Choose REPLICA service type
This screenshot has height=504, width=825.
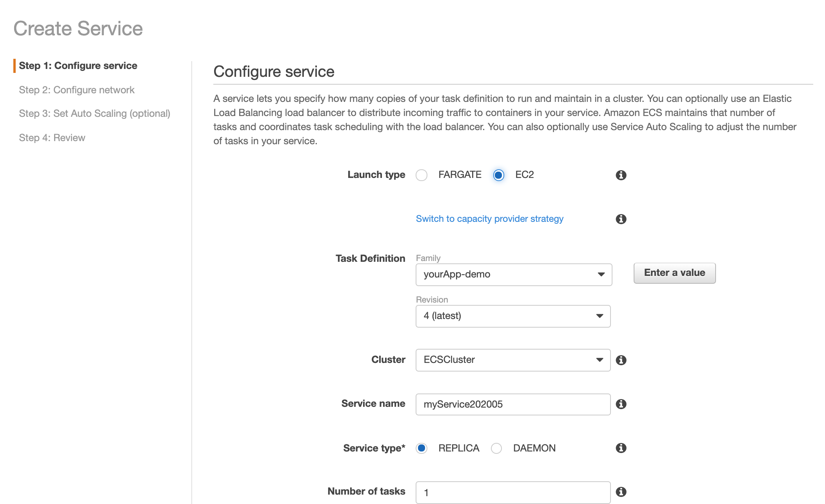(x=422, y=448)
